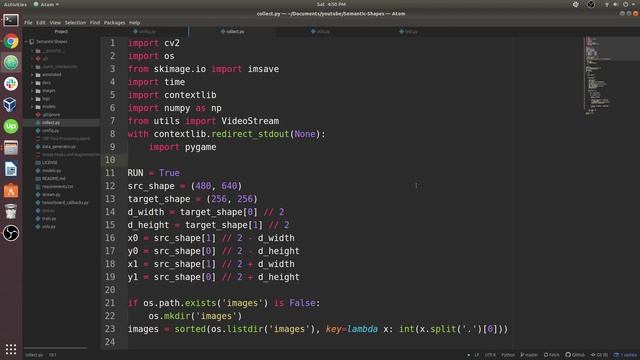Screen dimensions: 640x360
Task: Open train.py in the project tree
Action: (49, 218)
